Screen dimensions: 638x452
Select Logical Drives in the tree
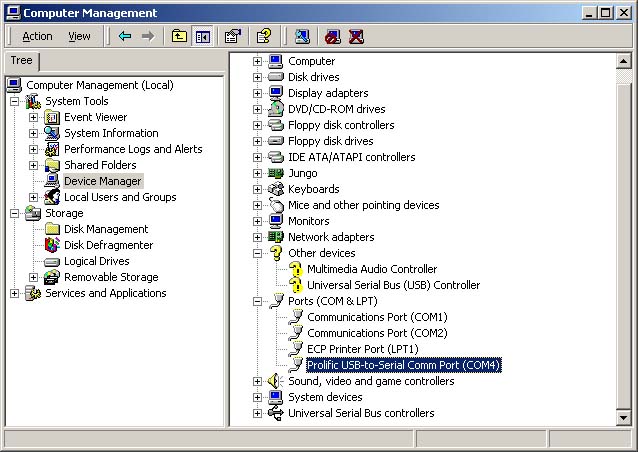[x=97, y=261]
